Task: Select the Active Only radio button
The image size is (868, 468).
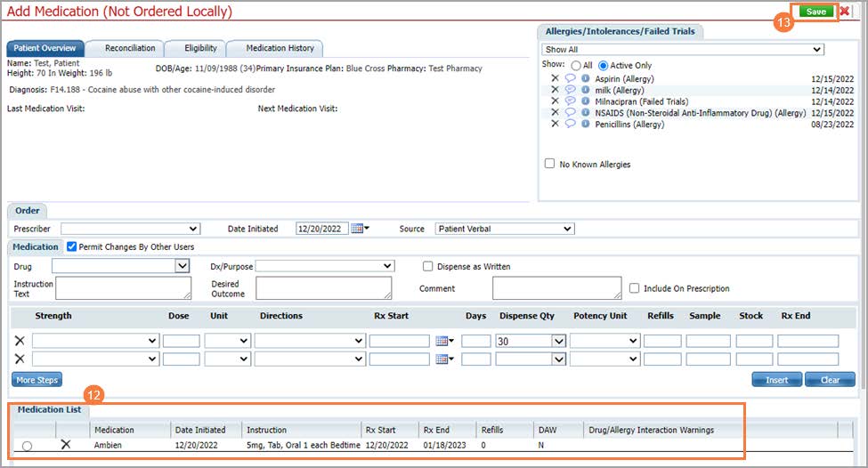Action: pos(604,65)
